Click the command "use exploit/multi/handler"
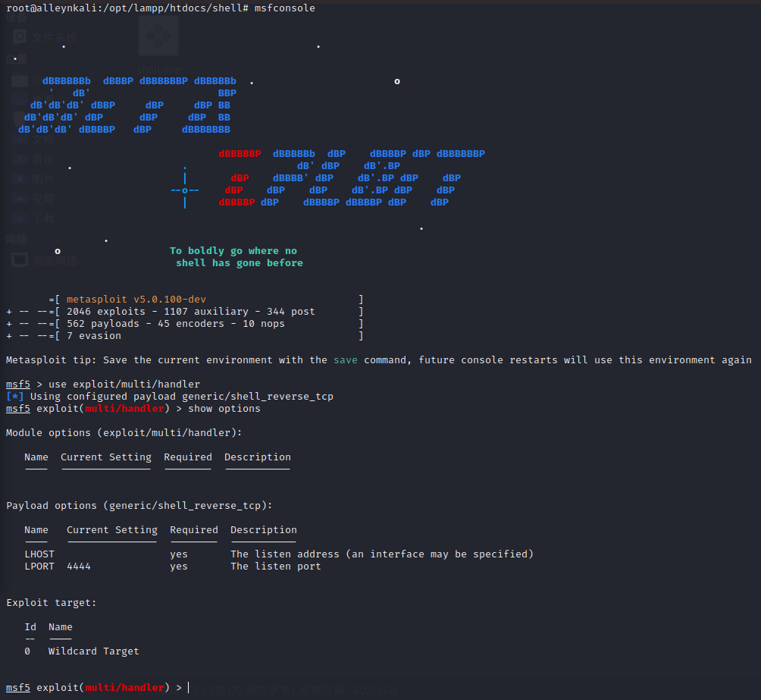Screen dimensions: 761x700 [124, 385]
